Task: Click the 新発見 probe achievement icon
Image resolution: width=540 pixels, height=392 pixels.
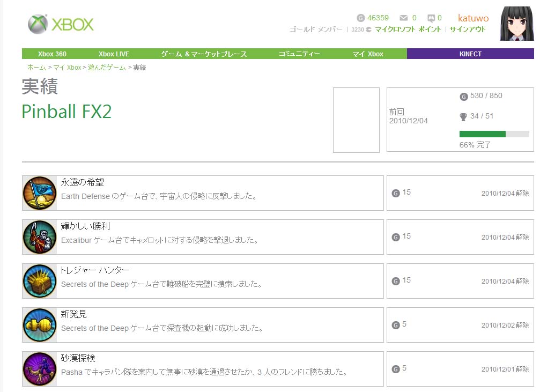Action: [40, 325]
